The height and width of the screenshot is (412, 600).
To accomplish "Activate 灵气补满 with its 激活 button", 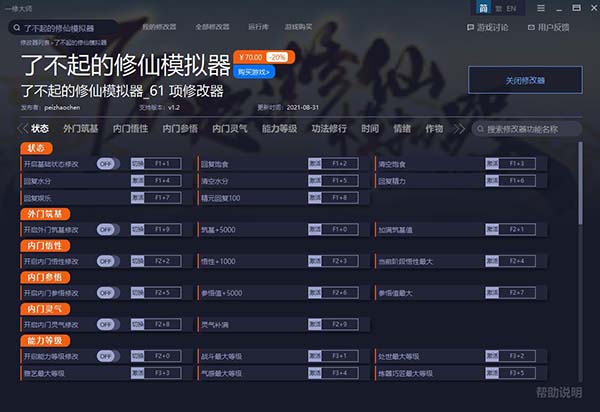I will point(315,324).
